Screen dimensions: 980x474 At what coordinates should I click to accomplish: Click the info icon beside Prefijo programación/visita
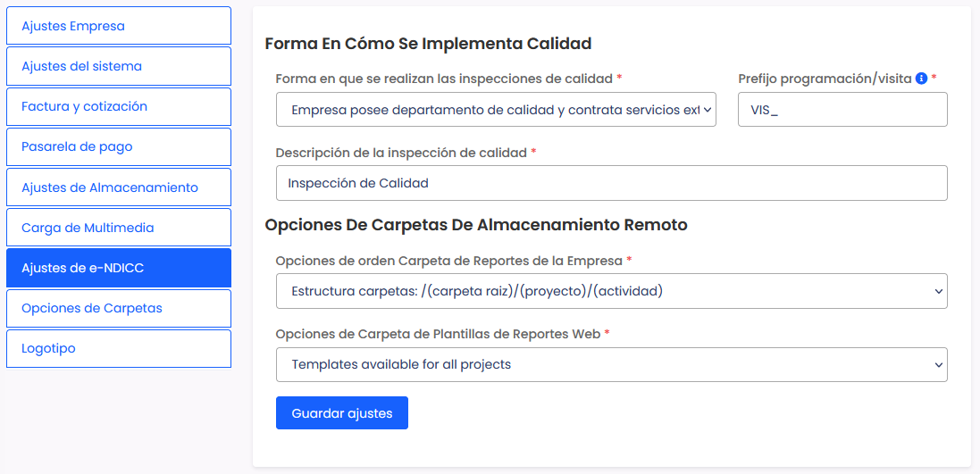(921, 79)
